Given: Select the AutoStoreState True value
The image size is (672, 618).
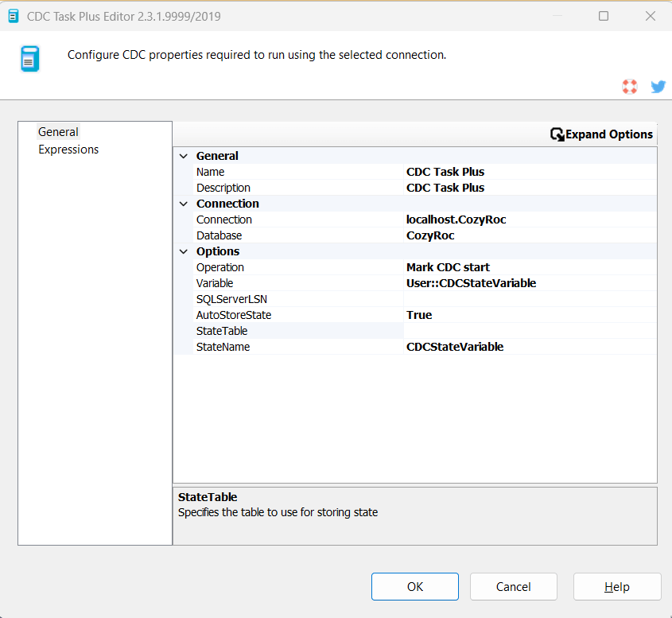Looking at the screenshot, I should click(x=529, y=315).
